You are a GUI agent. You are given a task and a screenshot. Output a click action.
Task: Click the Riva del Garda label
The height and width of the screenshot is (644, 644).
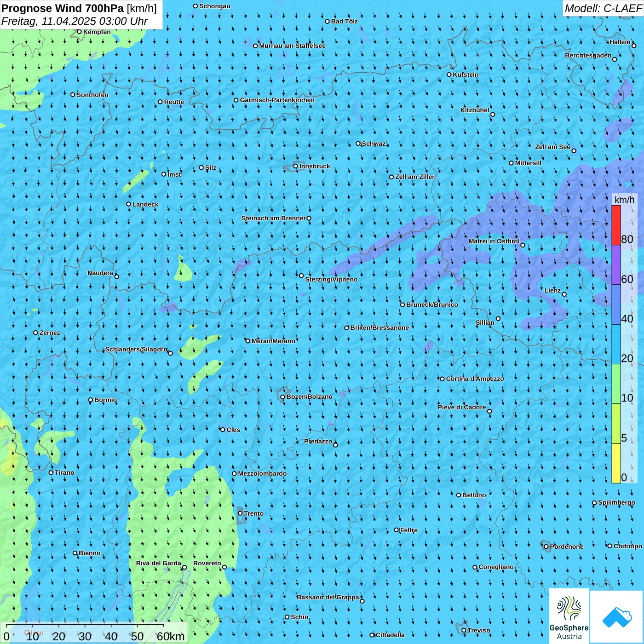pyautogui.click(x=158, y=563)
